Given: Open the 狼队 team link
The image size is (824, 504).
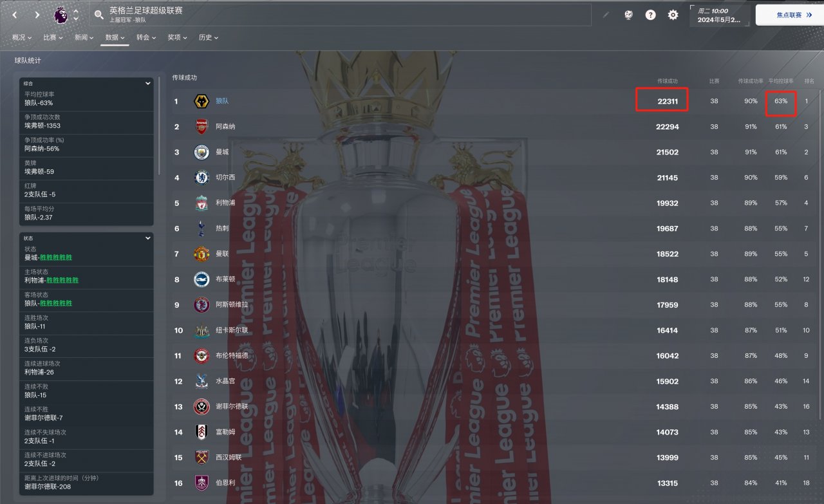Looking at the screenshot, I should click(222, 101).
